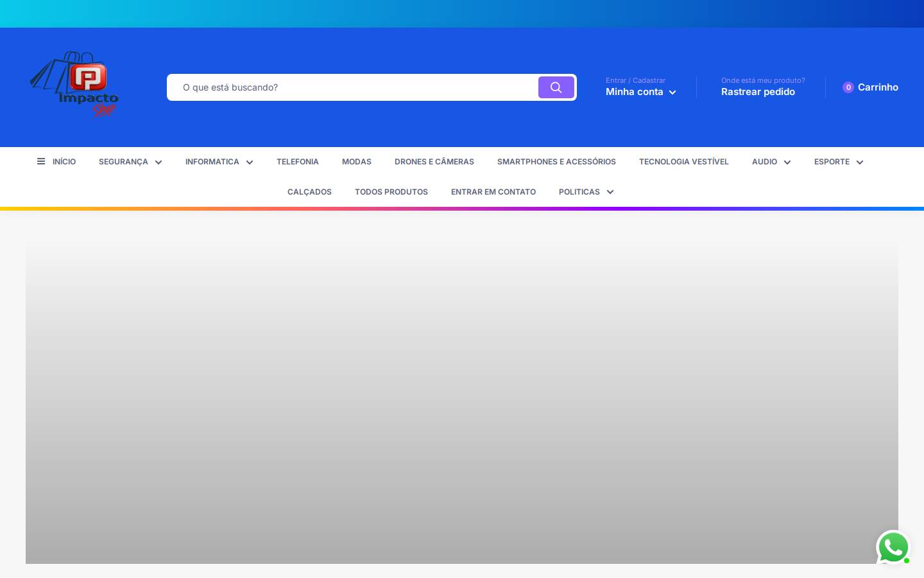The width and height of the screenshot is (924, 578).
Task: Go to INÍCIO menu item
Action: point(64,162)
